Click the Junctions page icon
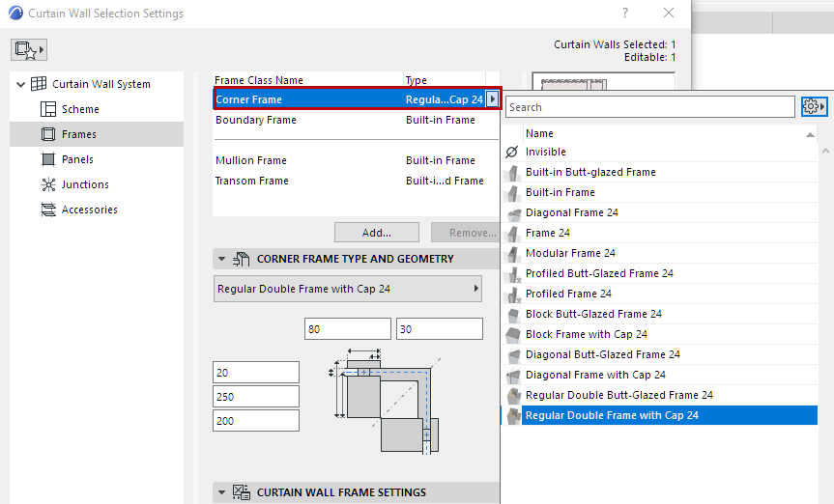This screenshot has height=504, width=834. (48, 184)
